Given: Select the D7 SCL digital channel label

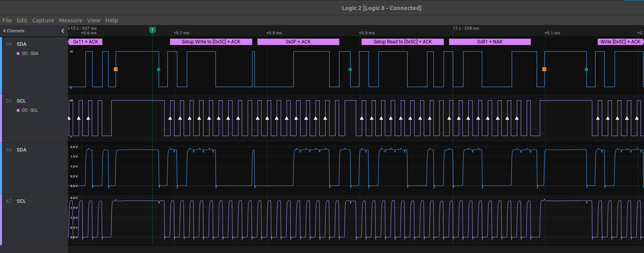Looking at the screenshot, I should tap(21, 101).
